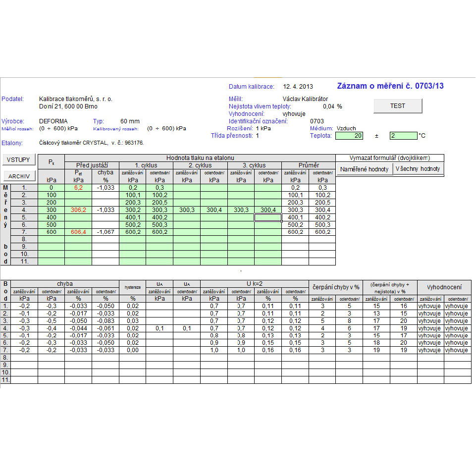Select the empty first cycle cell in row 11
This screenshot has height=476, width=476.
pos(133,262)
